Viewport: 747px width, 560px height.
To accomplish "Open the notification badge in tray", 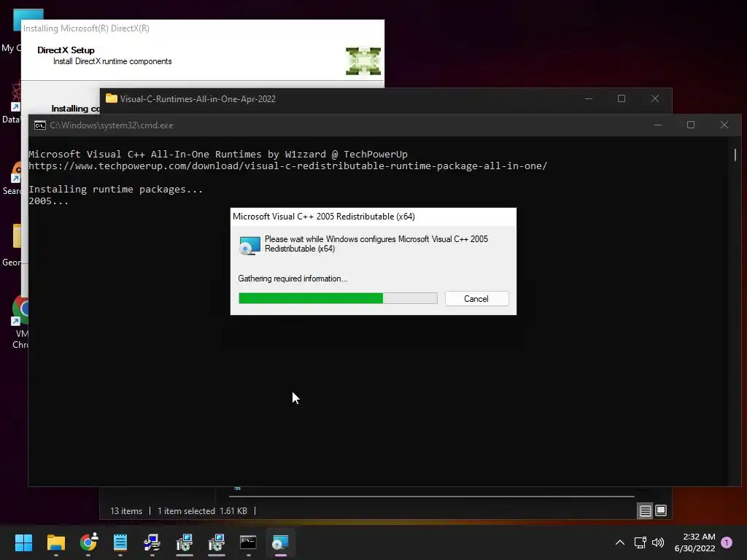I will (x=727, y=542).
